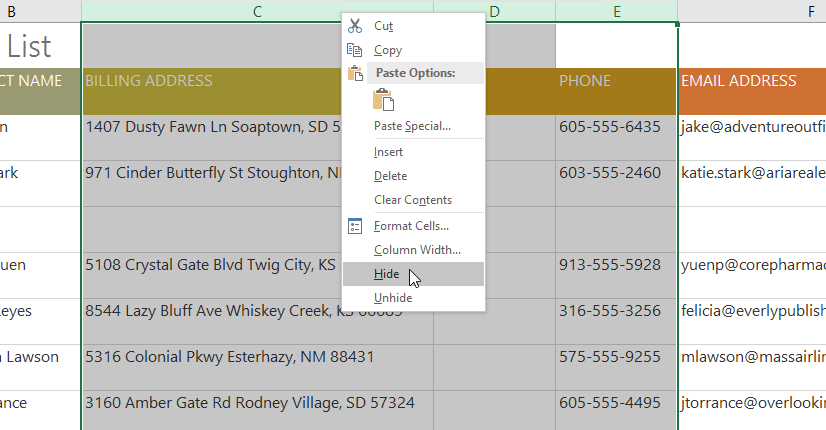Open Paste Special from the context menu

pos(412,126)
